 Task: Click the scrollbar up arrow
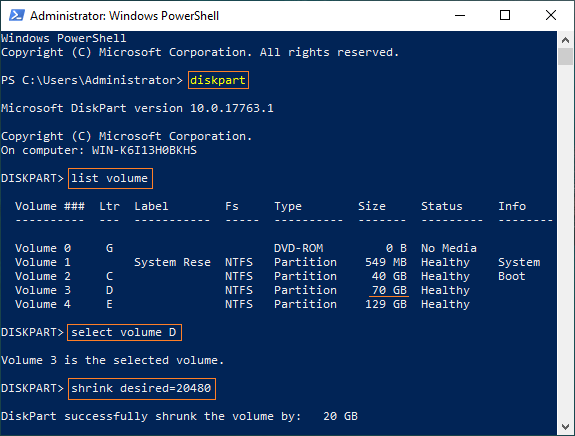point(565,40)
